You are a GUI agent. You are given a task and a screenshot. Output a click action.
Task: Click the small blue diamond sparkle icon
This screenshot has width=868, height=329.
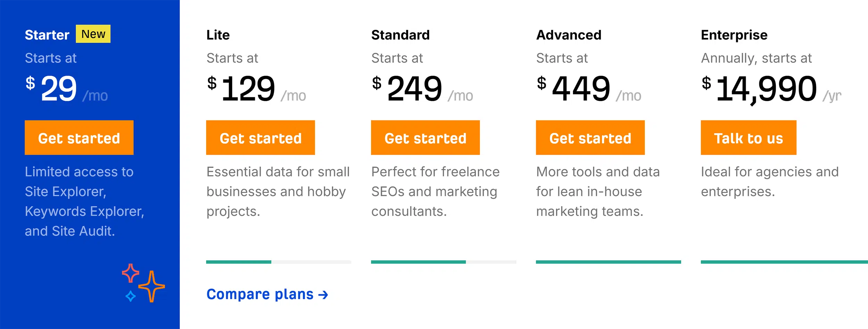(x=131, y=296)
